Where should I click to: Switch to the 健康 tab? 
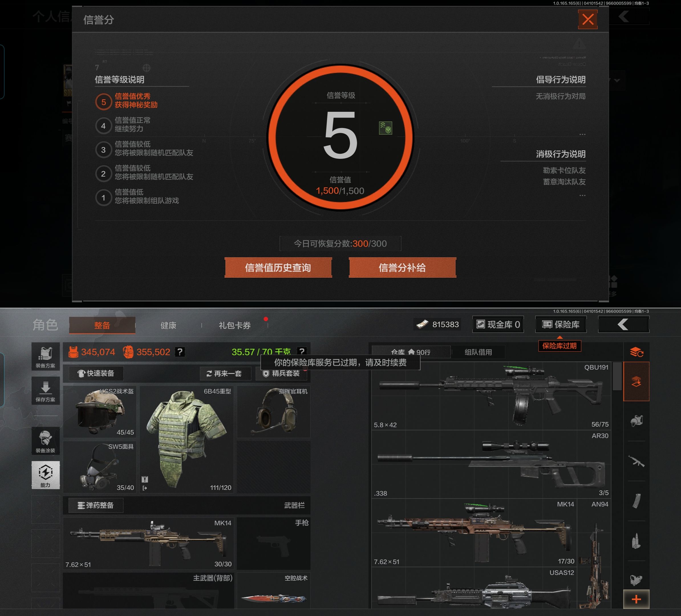(x=168, y=325)
